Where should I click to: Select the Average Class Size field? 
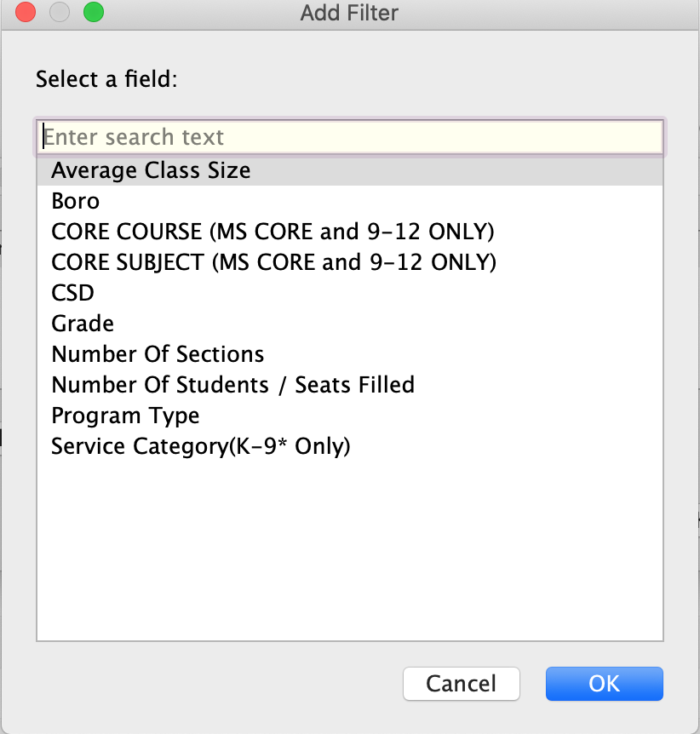(x=151, y=170)
